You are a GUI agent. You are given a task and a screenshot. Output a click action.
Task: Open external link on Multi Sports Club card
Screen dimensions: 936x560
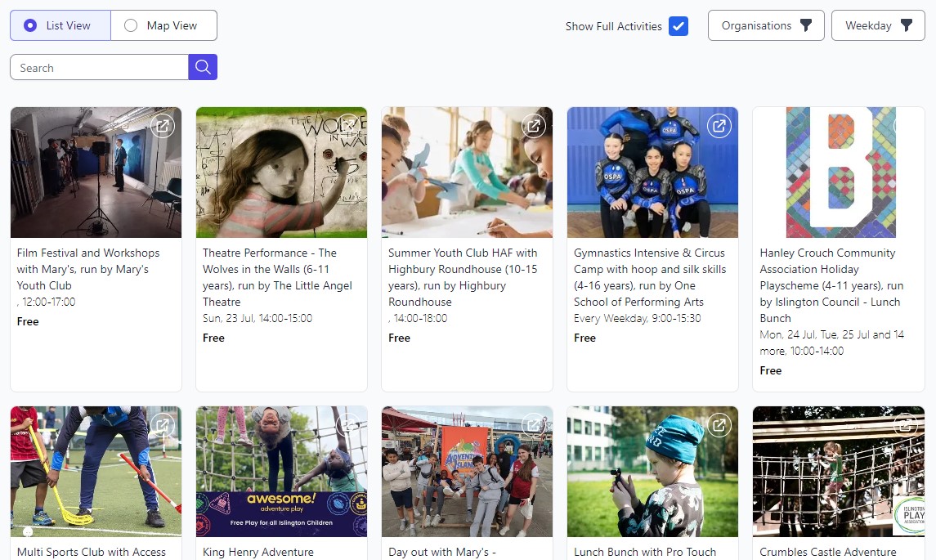pyautogui.click(x=163, y=425)
